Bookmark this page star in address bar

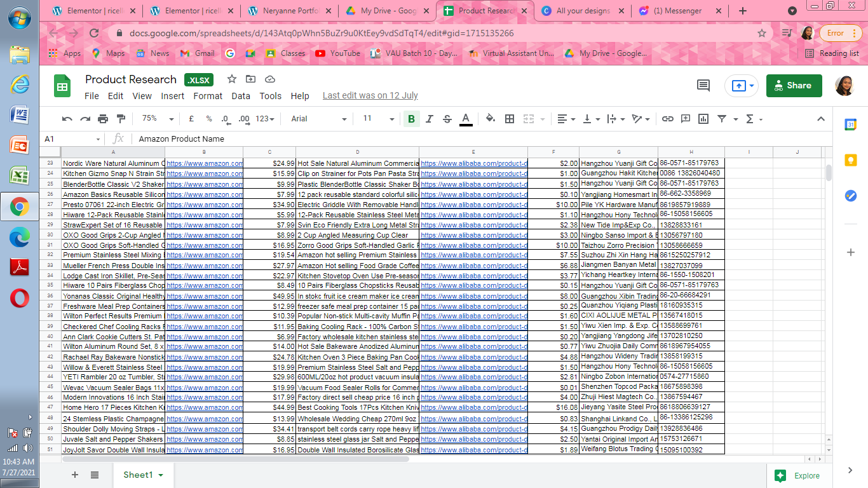tap(762, 33)
